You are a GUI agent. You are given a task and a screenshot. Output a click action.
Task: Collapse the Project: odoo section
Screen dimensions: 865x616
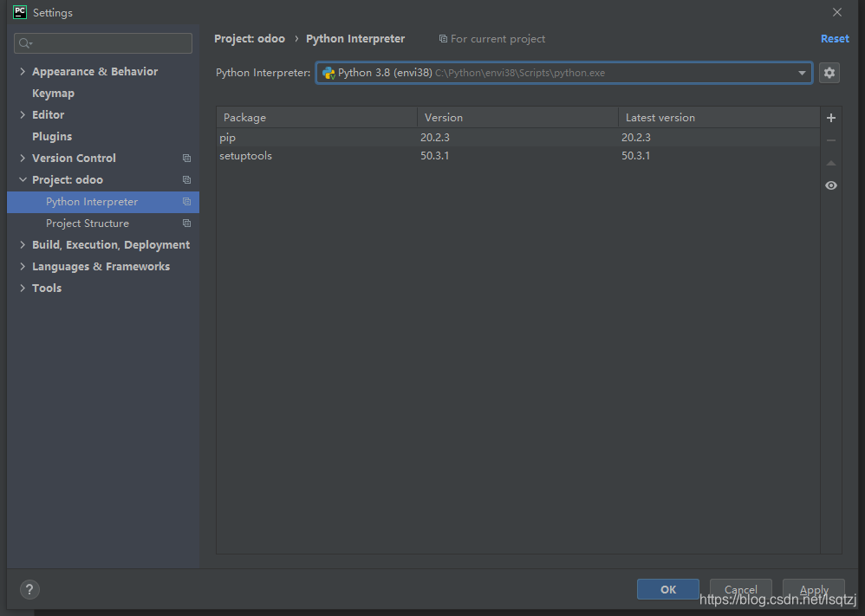coord(23,180)
